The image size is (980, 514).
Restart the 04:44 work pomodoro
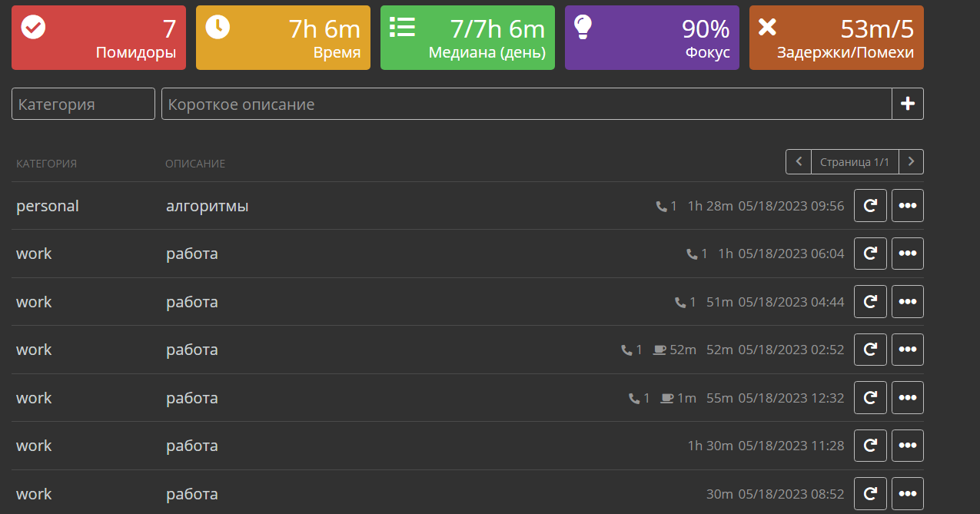(870, 302)
